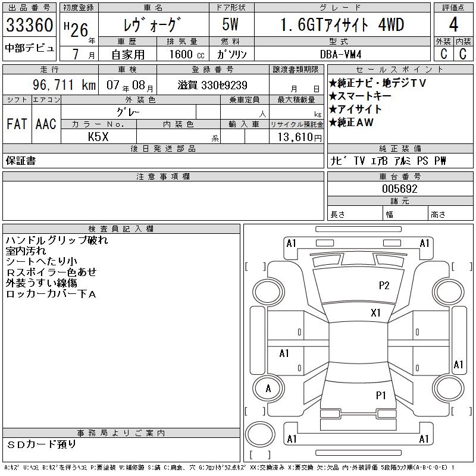This screenshot has height=476, width=476.
Task: Click the displacement value 1600 cc
Action: coord(187,54)
